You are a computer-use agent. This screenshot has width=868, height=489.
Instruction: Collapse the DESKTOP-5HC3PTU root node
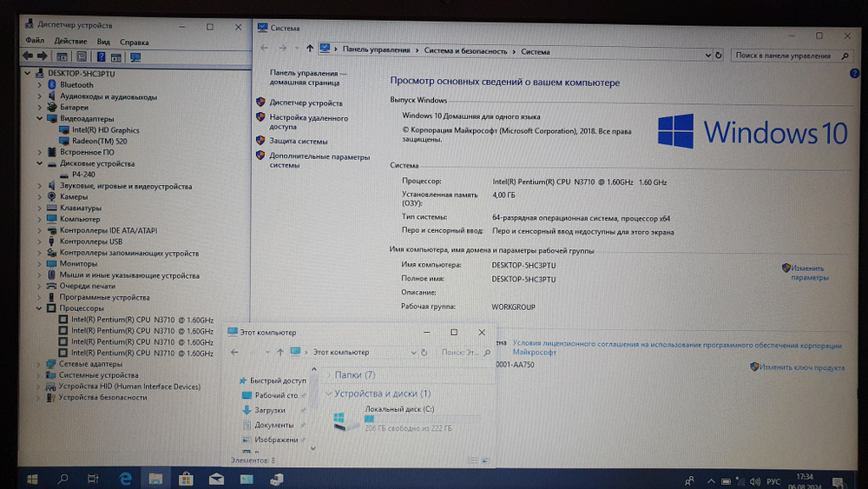point(27,73)
